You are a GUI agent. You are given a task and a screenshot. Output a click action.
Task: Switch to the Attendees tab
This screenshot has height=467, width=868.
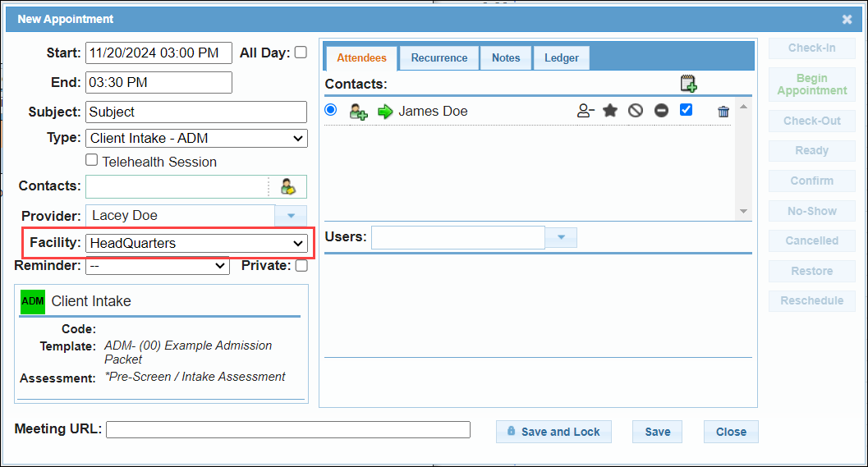click(x=361, y=58)
